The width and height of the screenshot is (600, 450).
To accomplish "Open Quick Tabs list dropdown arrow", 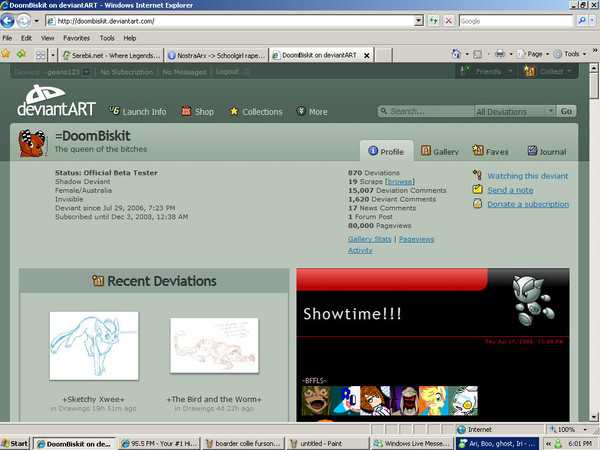I will click(x=53, y=55).
